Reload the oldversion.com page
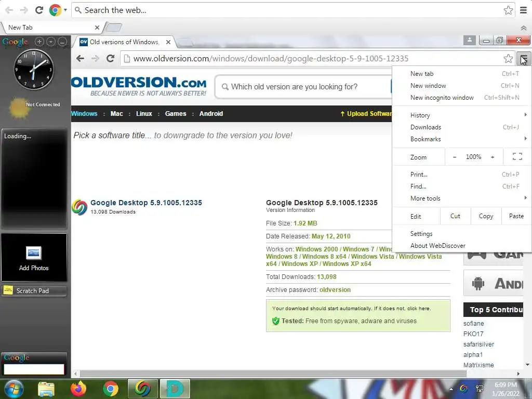 coord(111,58)
